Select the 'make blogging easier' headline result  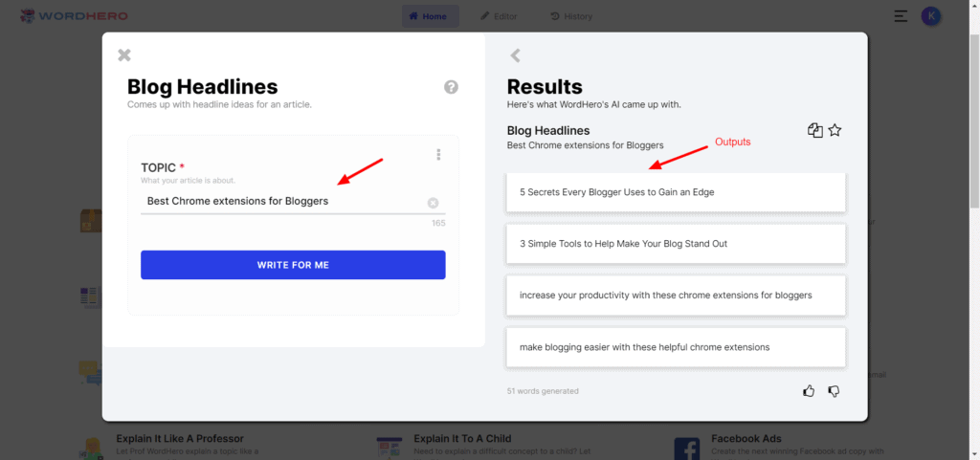coord(676,347)
